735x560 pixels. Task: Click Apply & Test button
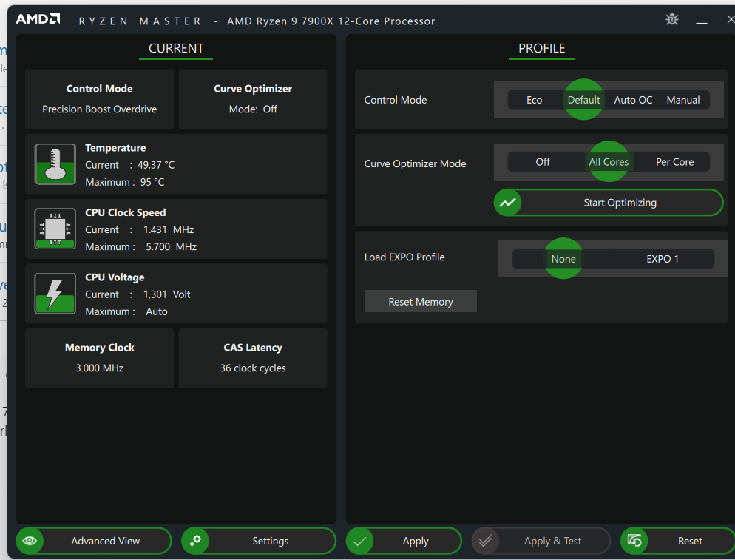[x=541, y=541]
